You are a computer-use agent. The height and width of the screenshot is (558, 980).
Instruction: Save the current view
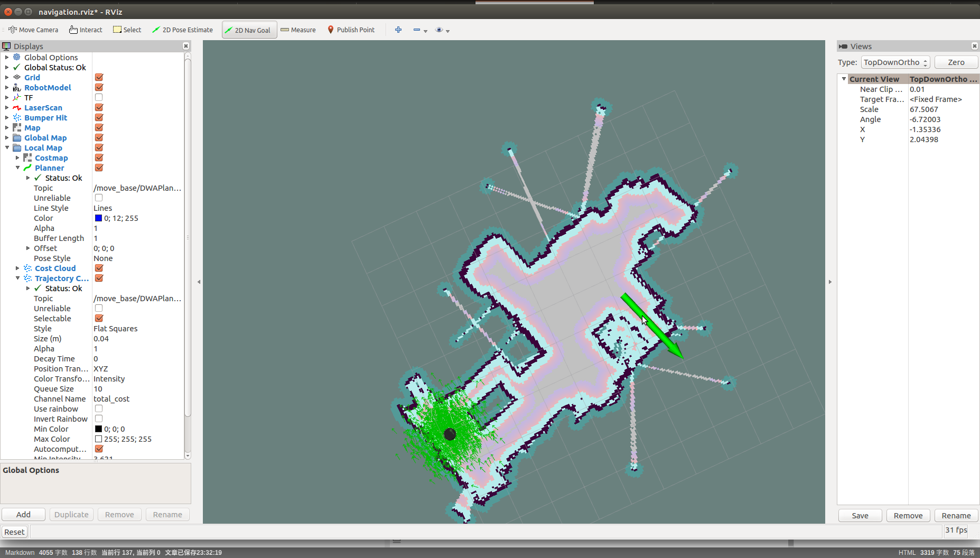coord(860,516)
